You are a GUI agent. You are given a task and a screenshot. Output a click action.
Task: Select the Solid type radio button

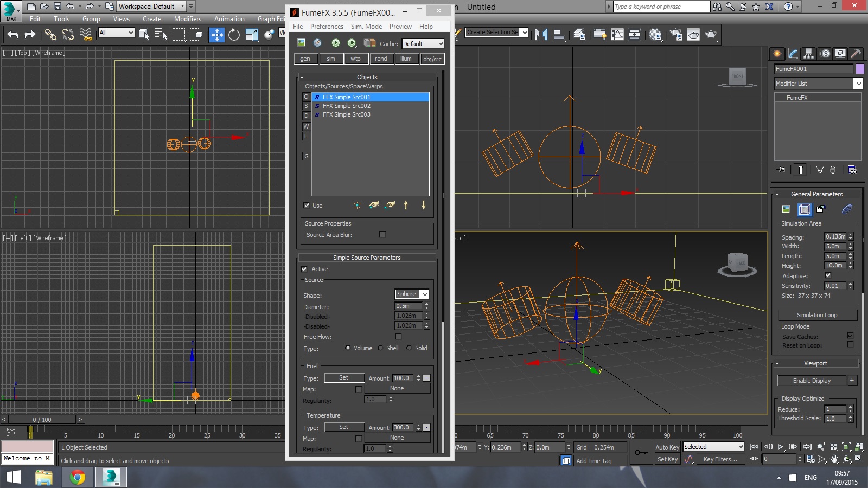click(409, 348)
